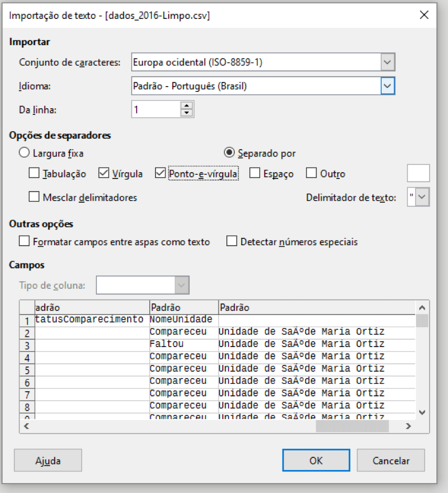Enable Mesclar delimitadores checkbox
Screen dimensions: 448x493
tap(34, 197)
